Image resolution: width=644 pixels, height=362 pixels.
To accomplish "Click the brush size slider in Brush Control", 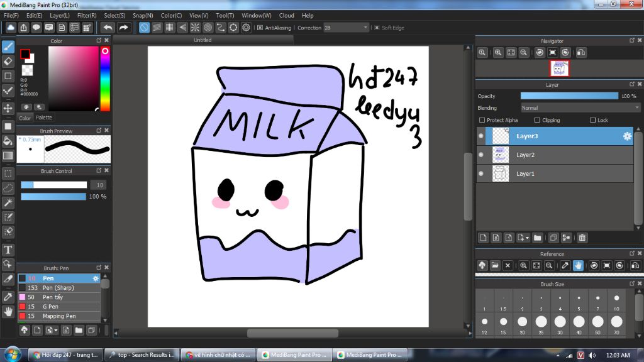I will [54, 185].
